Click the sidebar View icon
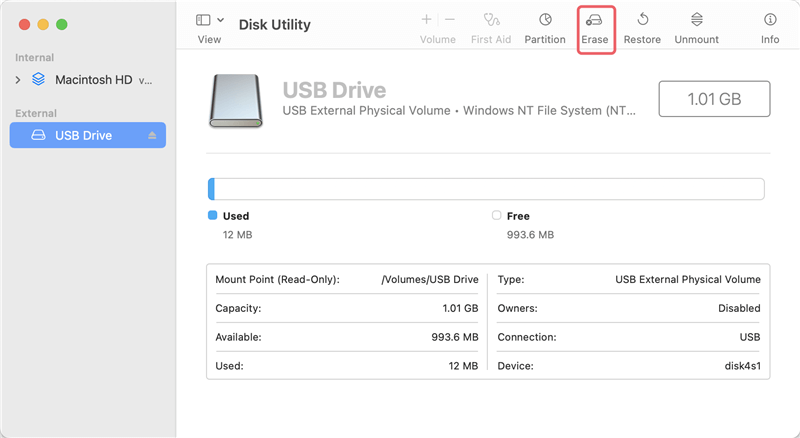The width and height of the screenshot is (800, 438). pos(203,20)
